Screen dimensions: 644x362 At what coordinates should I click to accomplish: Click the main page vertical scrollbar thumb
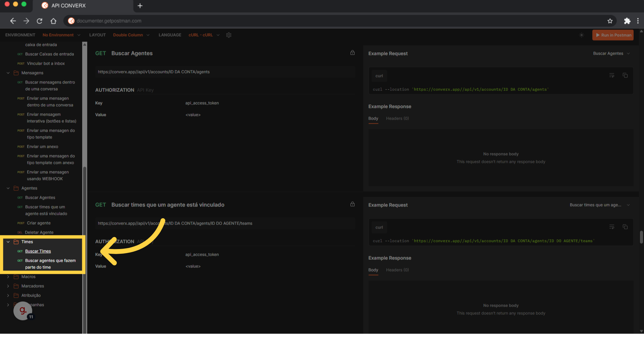(641, 237)
